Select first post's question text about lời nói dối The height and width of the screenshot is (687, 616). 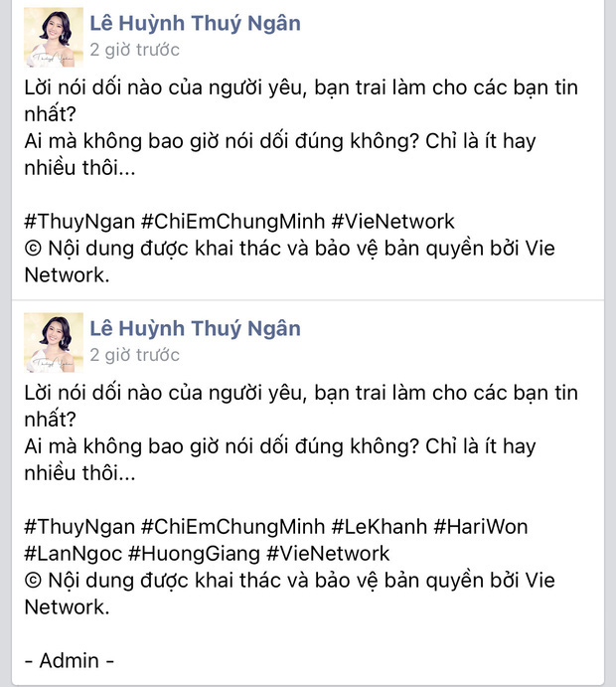click(301, 100)
